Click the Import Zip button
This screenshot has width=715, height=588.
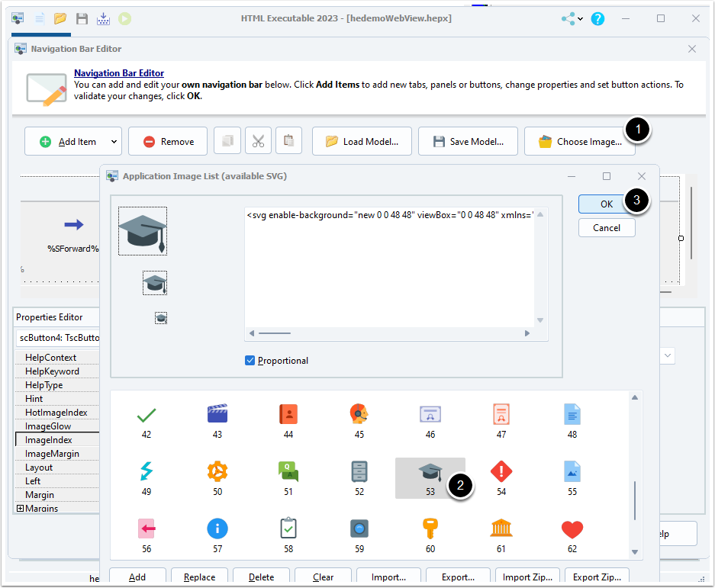pos(528,577)
